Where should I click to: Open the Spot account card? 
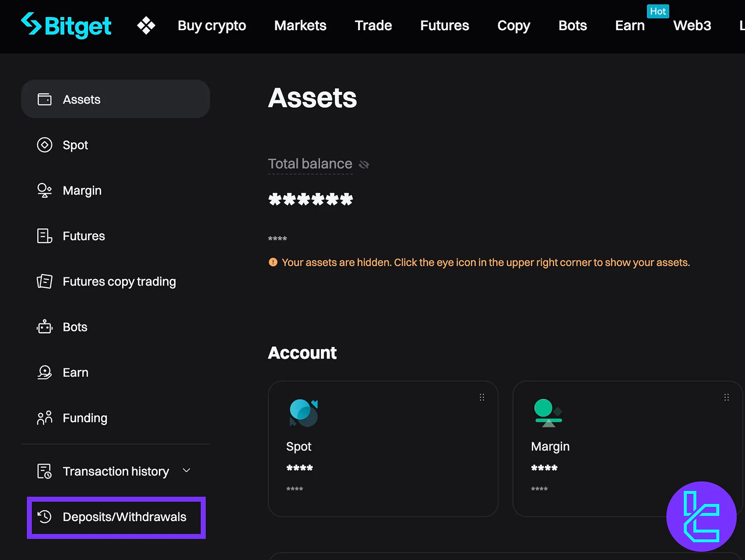(383, 449)
